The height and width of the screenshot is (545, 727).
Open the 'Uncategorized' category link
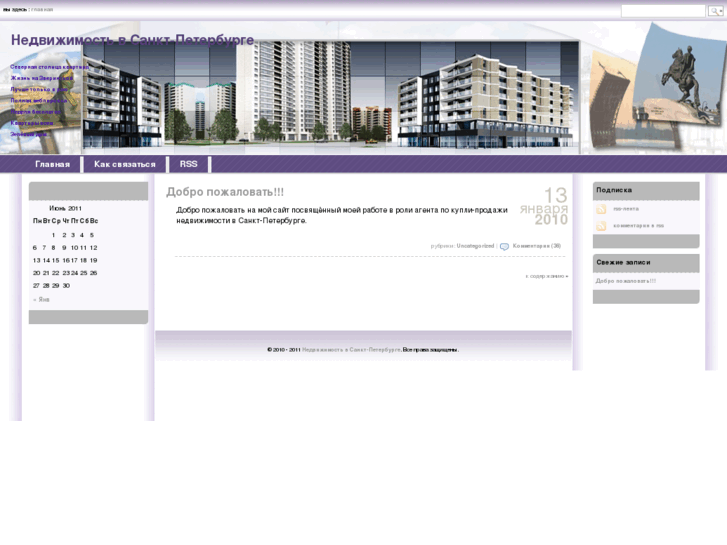coord(475,246)
